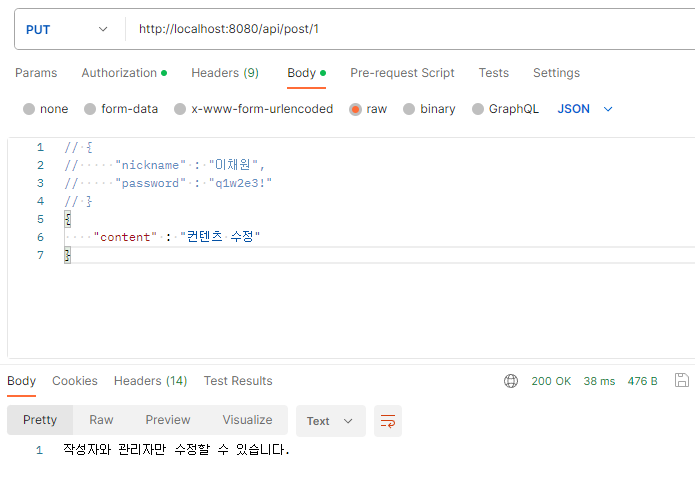Screen dimensions: 695x494
Task: Click the closing brace on line 7
Action: (67, 255)
